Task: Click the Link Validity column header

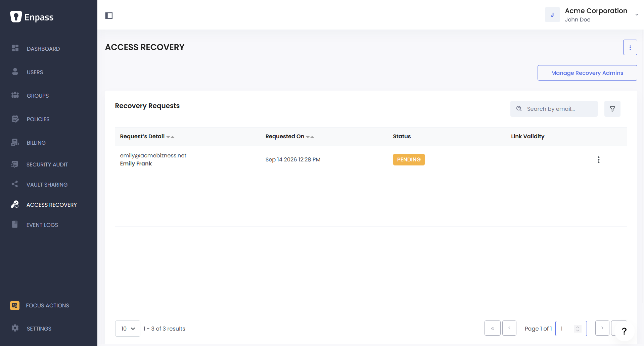Action: (x=528, y=136)
